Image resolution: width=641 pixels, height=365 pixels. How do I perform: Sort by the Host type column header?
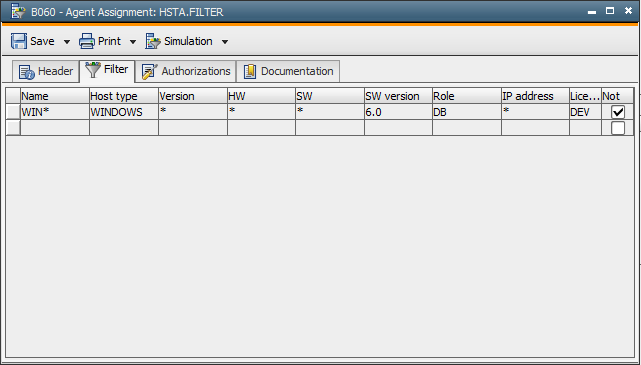pos(123,96)
